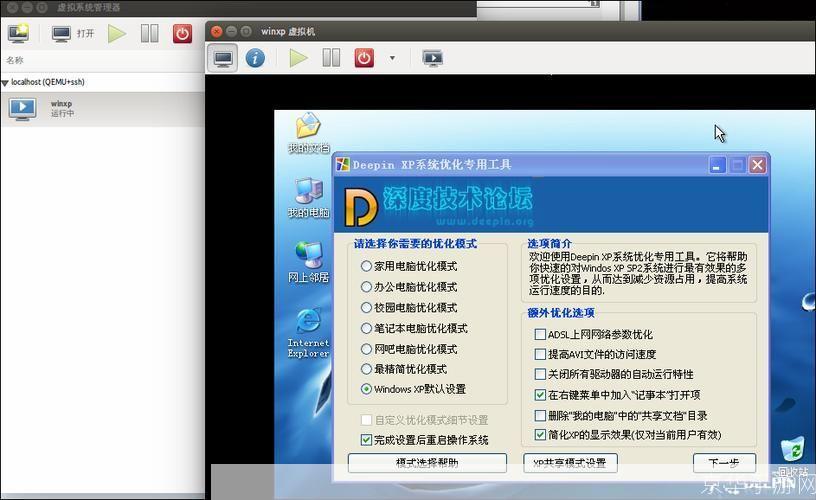
Task: Click the 模式选择帮助 button
Action: [427, 463]
